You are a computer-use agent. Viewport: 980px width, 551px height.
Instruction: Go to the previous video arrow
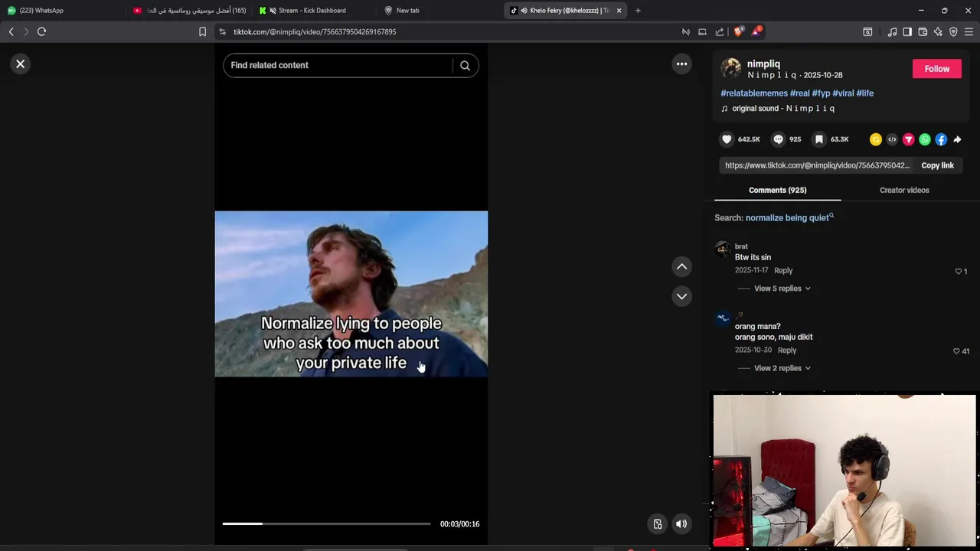coord(681,267)
